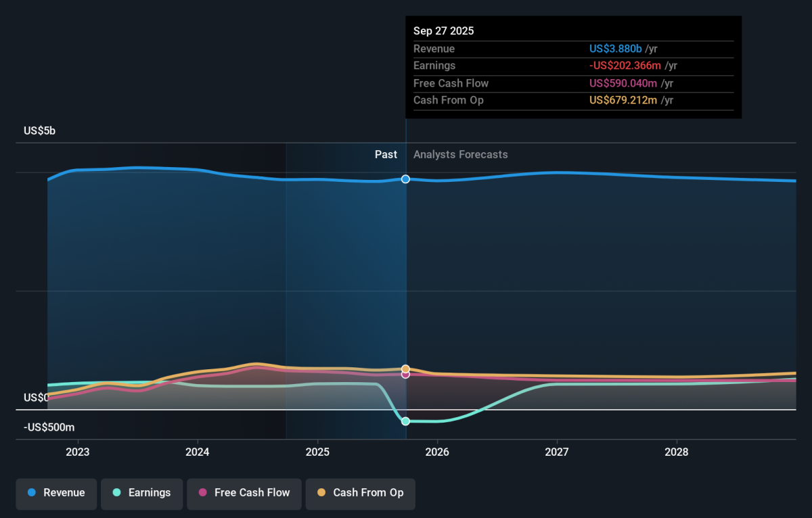Toggle the Cash From Op series visibility
This screenshot has width=812, height=518.
click(x=360, y=493)
